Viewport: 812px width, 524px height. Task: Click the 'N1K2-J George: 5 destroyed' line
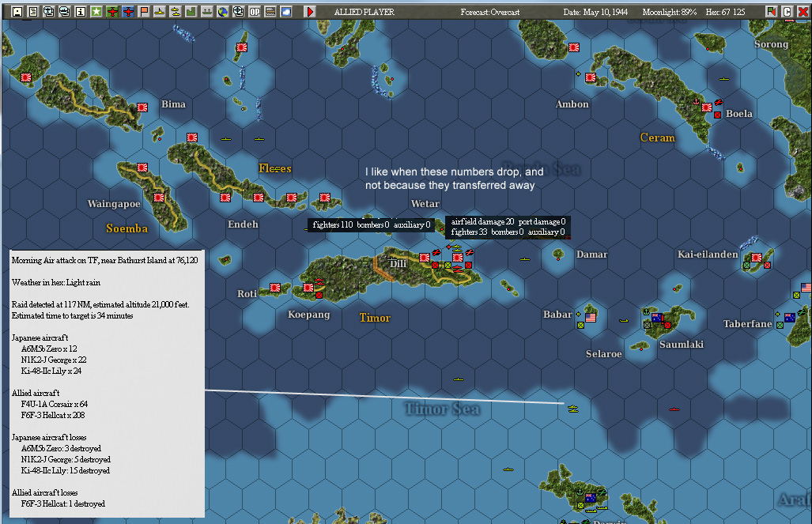coord(66,460)
